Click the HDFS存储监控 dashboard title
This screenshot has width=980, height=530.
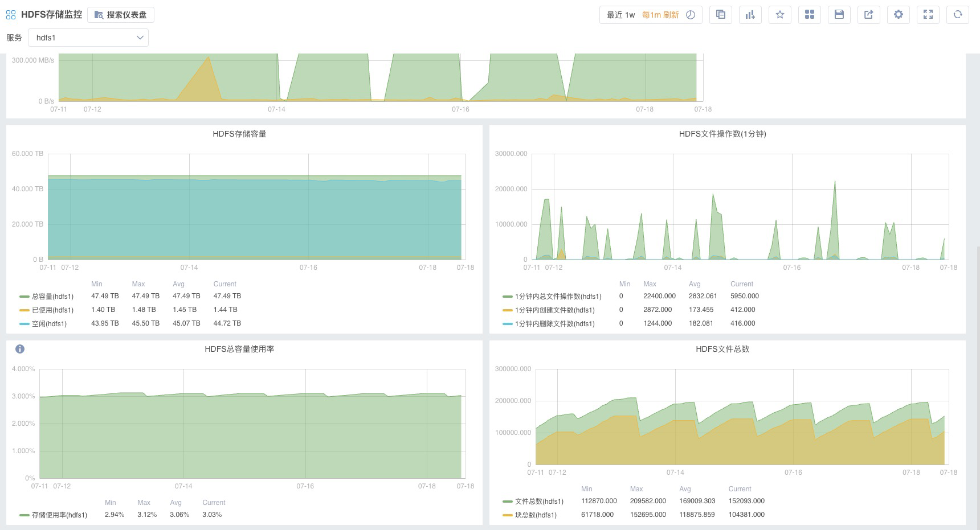(x=51, y=15)
